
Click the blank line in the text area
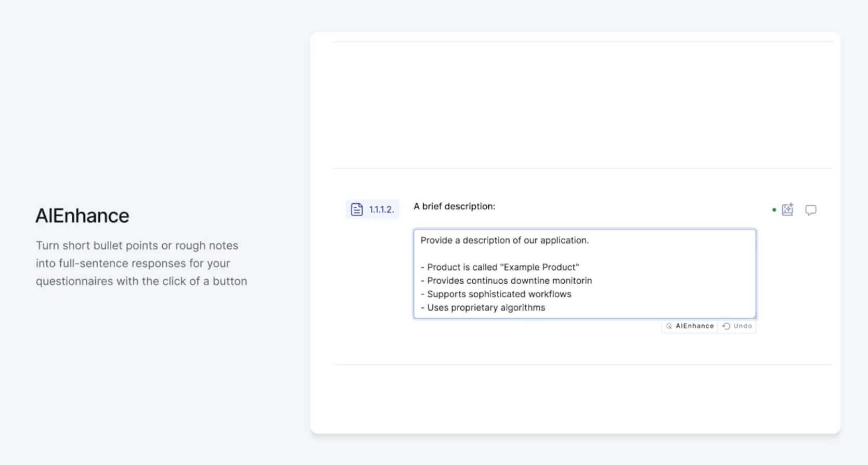(x=520, y=254)
